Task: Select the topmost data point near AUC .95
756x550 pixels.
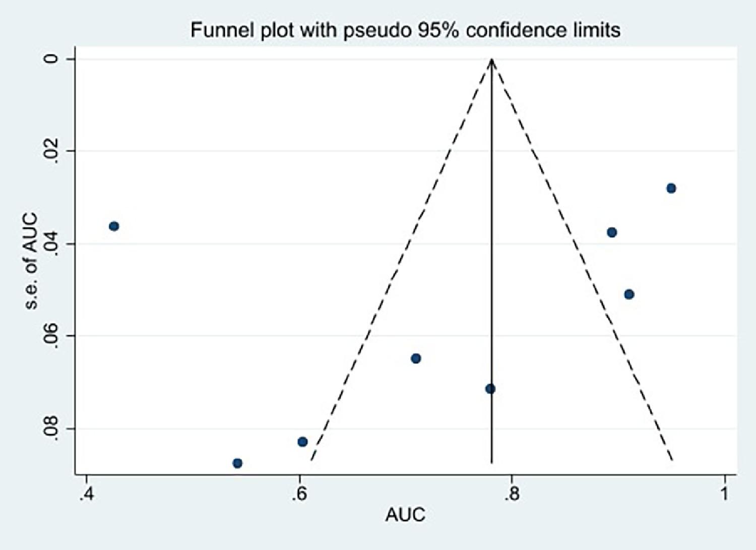Action: tap(671, 188)
